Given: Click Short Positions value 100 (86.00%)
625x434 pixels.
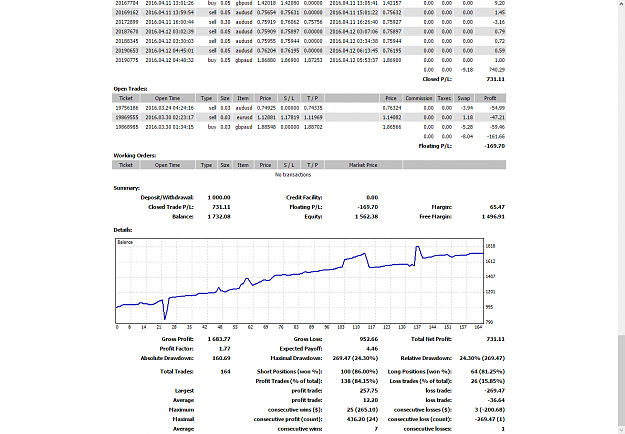Looking at the screenshot, I should pos(359,371).
